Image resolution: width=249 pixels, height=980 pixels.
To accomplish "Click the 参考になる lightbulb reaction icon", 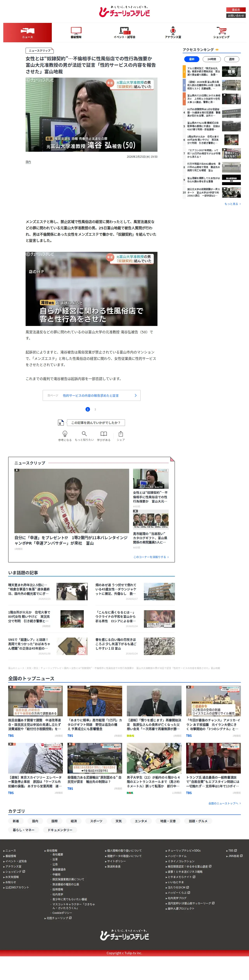I will (x=65, y=434).
